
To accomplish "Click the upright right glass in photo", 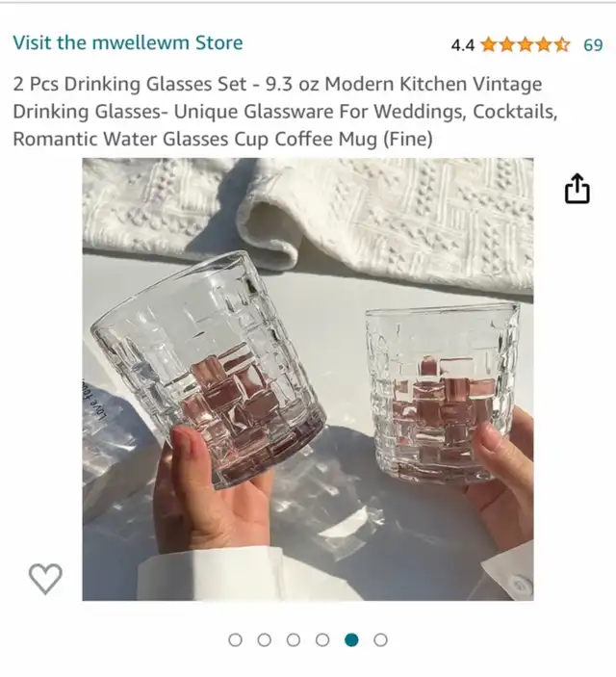I will click(443, 394).
